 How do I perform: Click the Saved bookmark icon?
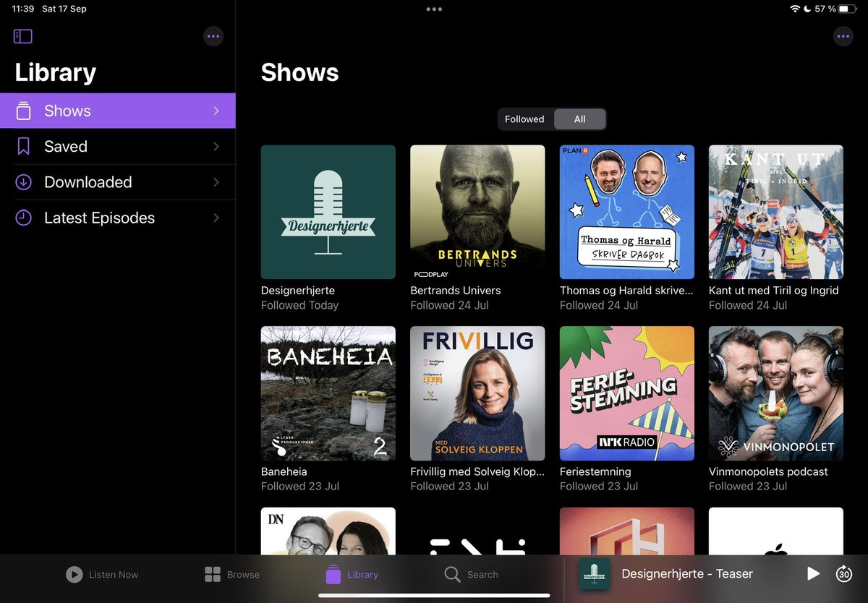pyautogui.click(x=24, y=147)
